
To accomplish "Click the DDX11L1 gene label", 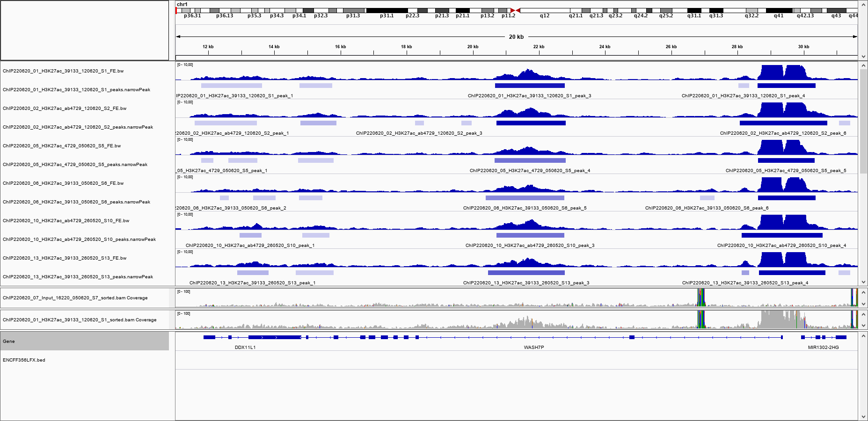I will pos(245,348).
